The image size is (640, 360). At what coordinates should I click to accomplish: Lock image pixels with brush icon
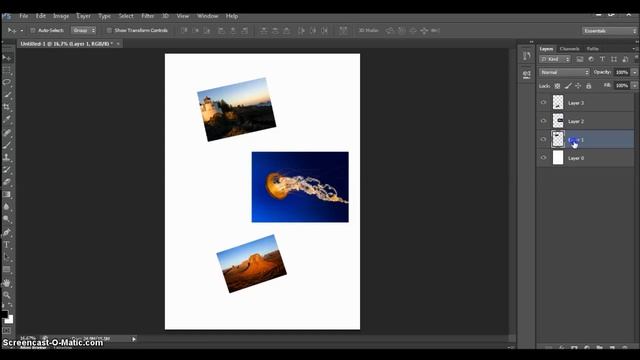click(568, 86)
